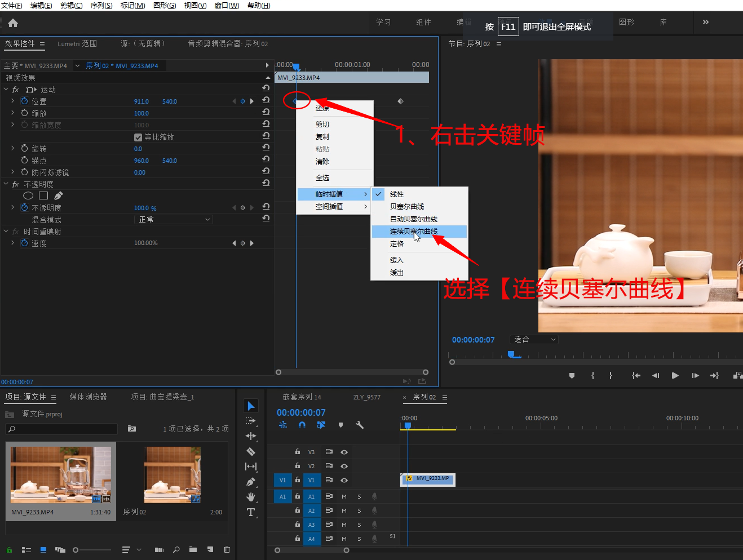The image size is (743, 560).
Task: Mute audio track A1
Action: (x=344, y=496)
